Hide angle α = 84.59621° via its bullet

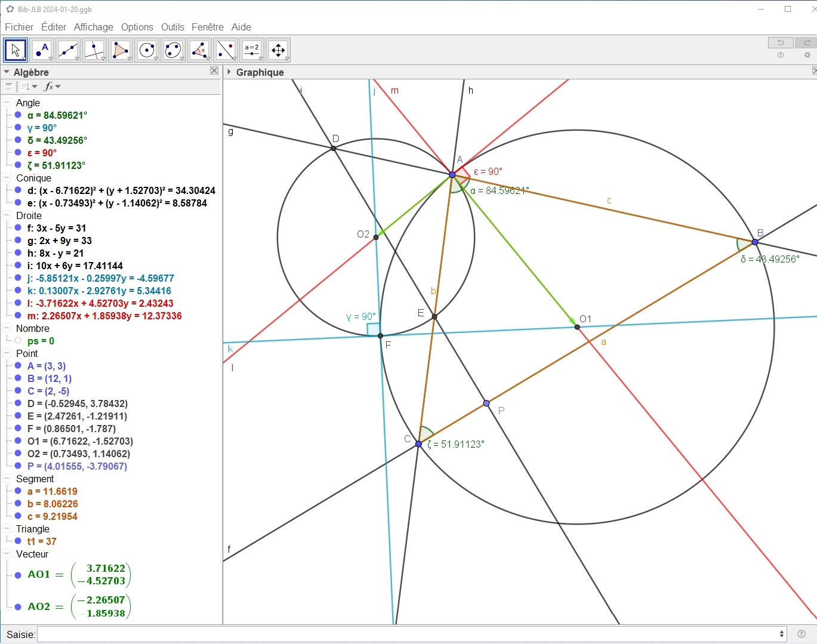[x=18, y=115]
